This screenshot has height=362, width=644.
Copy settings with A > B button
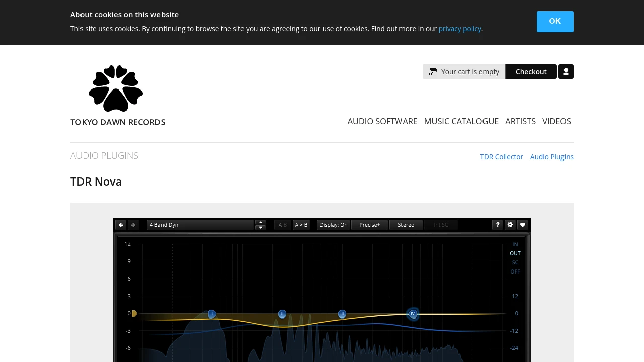(301, 225)
